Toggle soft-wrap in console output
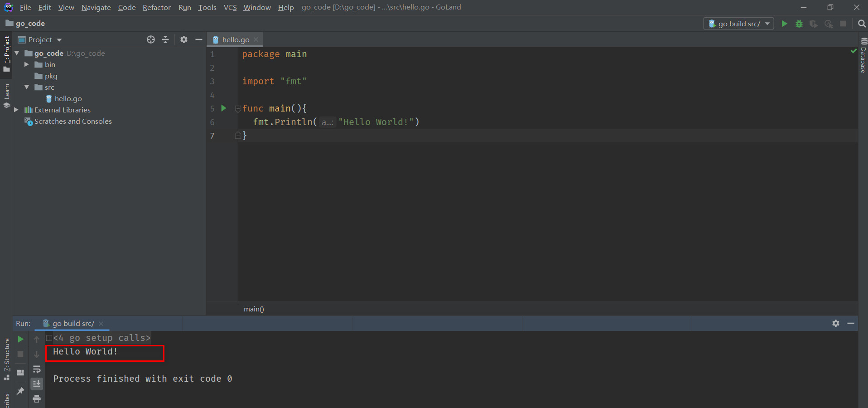Viewport: 868px width, 408px height. tap(37, 369)
